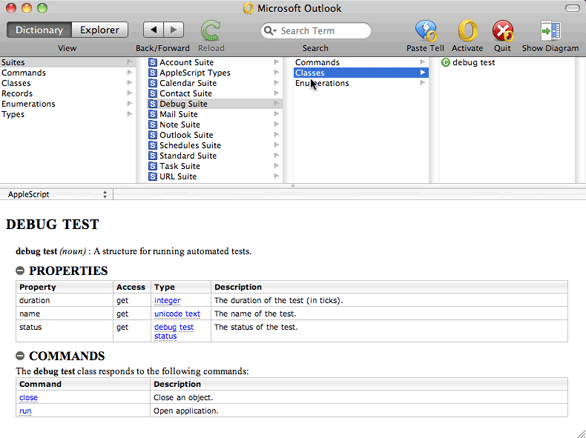Switch to Dictionary view
The image size is (586, 438).
(x=39, y=30)
